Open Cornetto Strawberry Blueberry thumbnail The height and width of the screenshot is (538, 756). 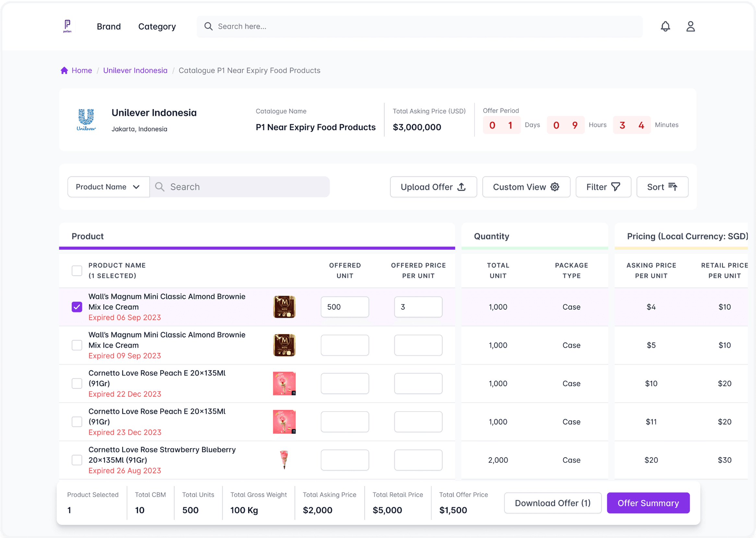coord(284,460)
